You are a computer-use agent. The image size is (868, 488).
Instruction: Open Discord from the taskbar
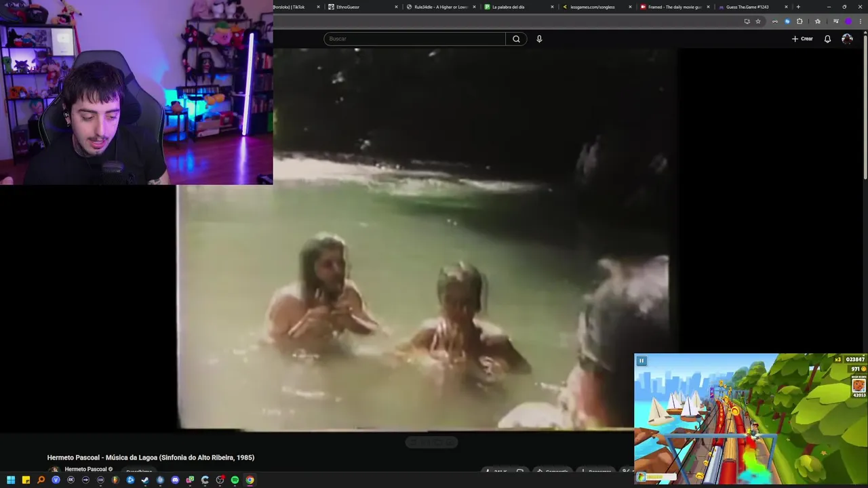(175, 480)
